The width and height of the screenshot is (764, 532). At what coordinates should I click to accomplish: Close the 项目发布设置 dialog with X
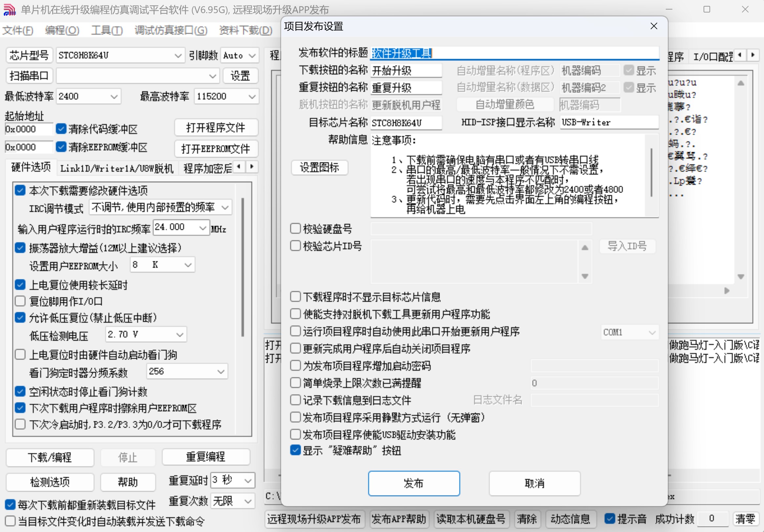click(654, 26)
